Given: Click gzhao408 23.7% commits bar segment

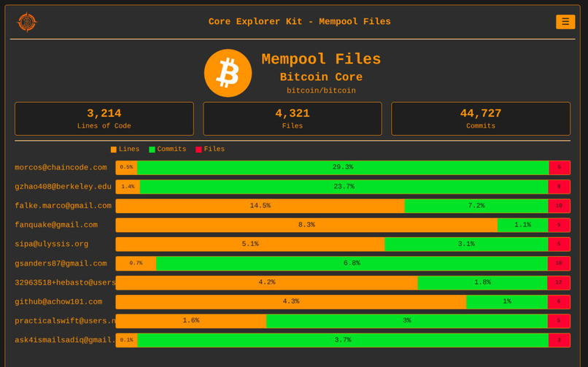Looking at the screenshot, I should [x=344, y=187].
